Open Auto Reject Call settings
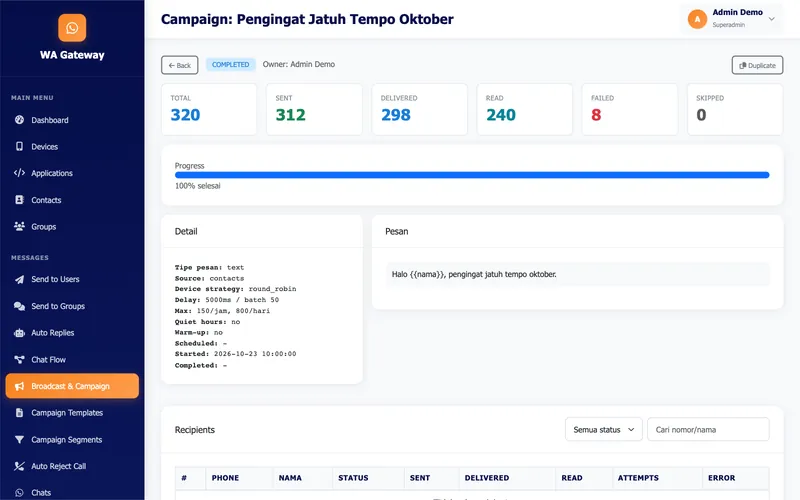The height and width of the screenshot is (500, 800). 72,466
